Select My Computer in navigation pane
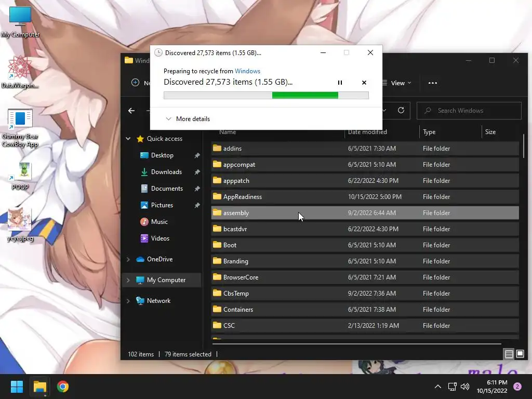 (x=166, y=280)
